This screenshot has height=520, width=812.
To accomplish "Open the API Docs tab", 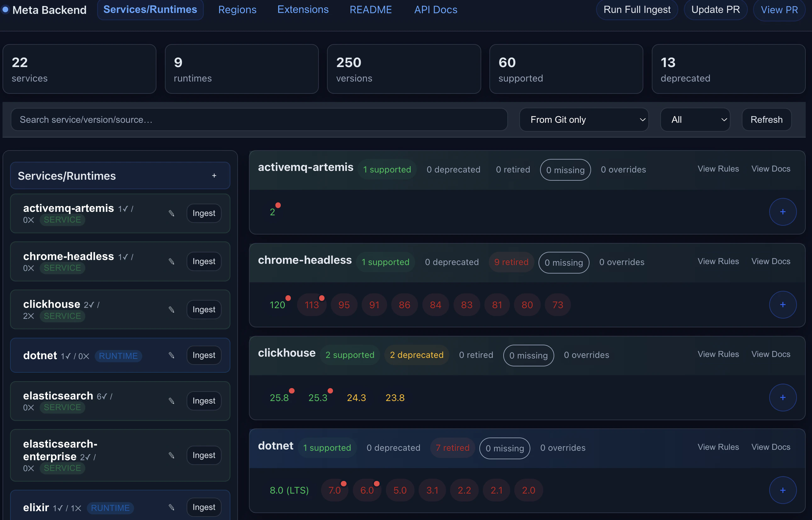I will [x=436, y=10].
